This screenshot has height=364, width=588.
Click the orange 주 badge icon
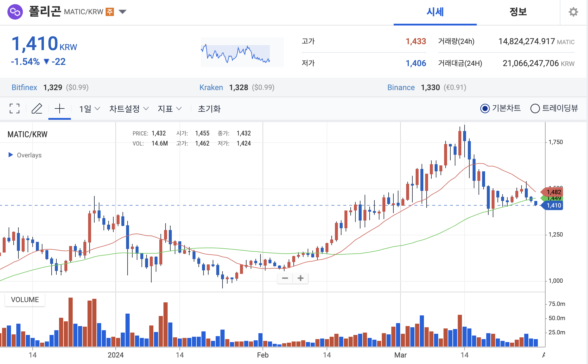(110, 12)
